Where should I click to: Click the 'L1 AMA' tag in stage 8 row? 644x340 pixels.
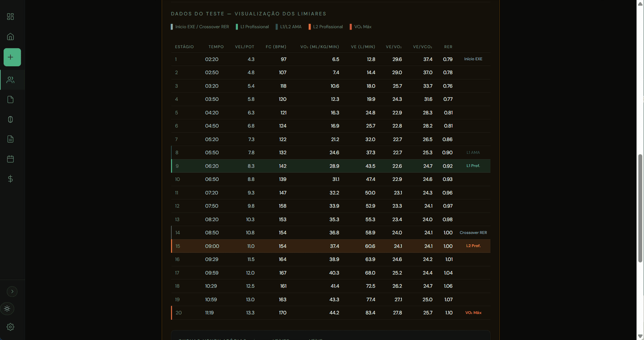[473, 152]
